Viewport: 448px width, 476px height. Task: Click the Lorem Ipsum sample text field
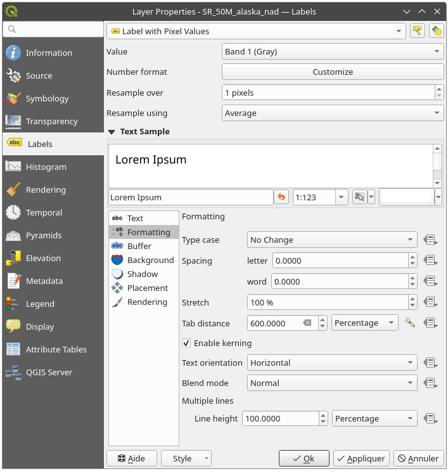tap(190, 197)
